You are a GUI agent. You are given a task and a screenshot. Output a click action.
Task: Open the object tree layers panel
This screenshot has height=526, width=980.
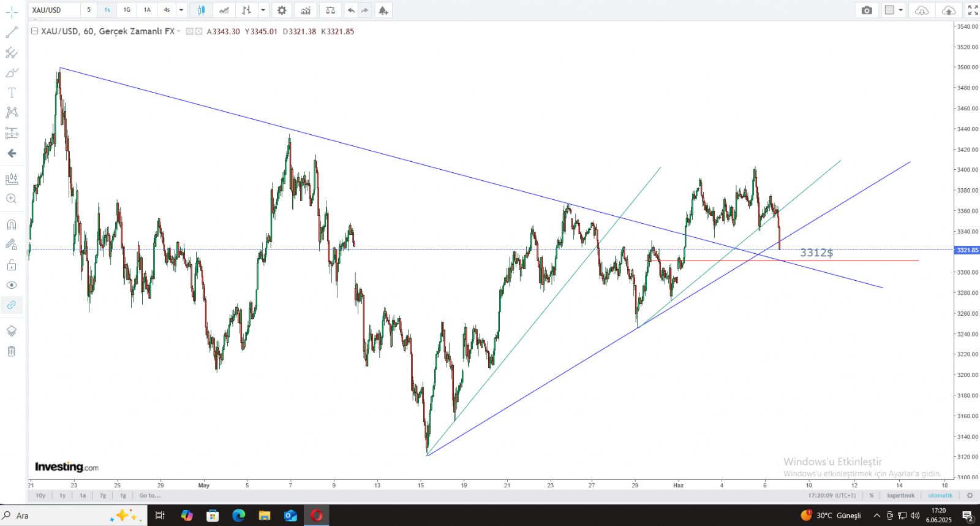pyautogui.click(x=12, y=331)
